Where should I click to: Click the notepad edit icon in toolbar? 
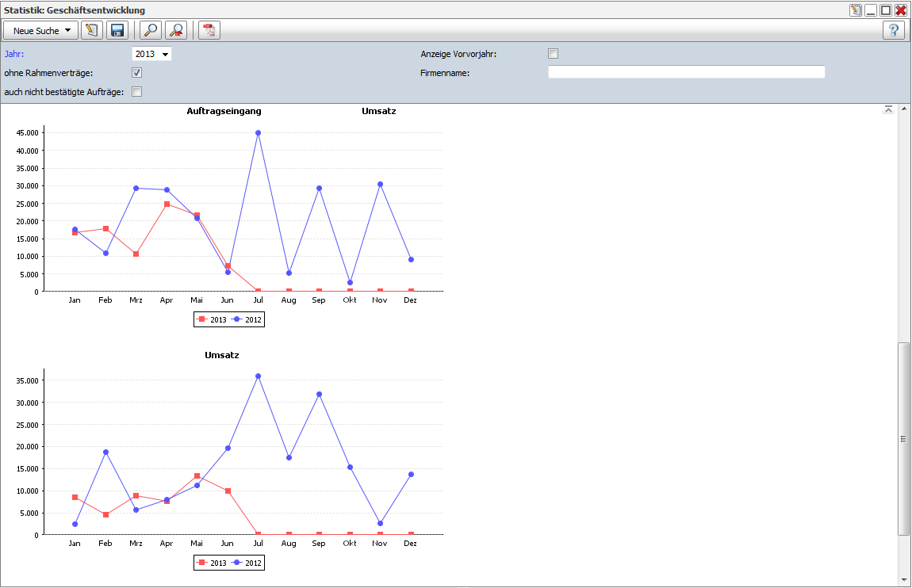point(92,31)
